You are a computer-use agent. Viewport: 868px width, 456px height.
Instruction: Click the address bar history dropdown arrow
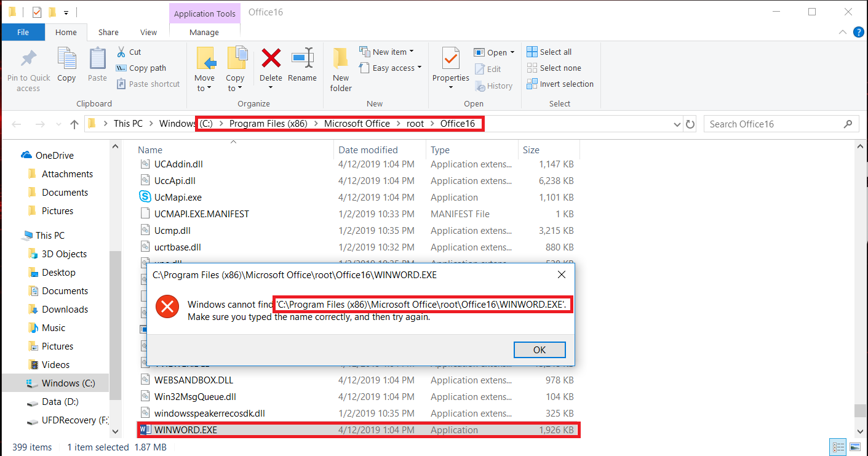(677, 124)
